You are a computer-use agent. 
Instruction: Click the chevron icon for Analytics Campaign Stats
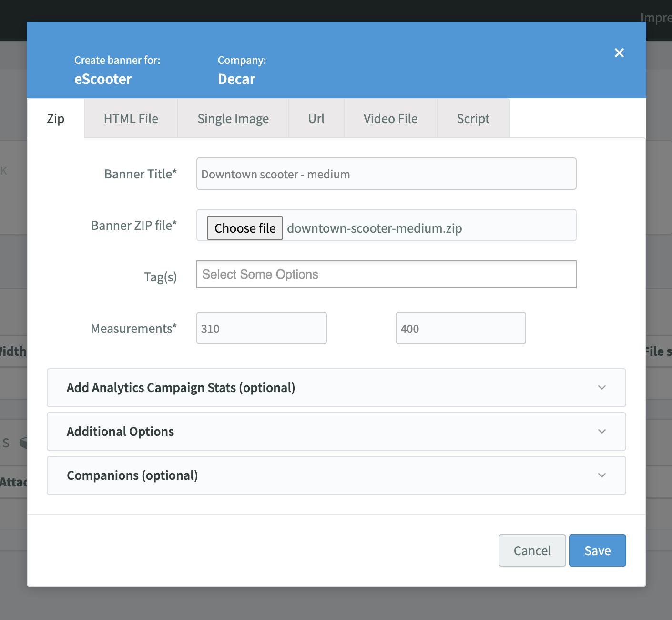[x=602, y=388]
